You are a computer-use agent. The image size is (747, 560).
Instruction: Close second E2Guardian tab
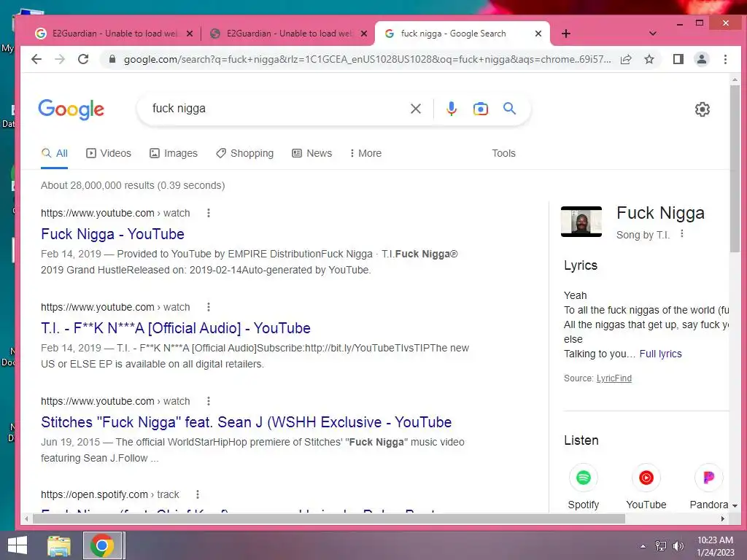click(x=364, y=34)
